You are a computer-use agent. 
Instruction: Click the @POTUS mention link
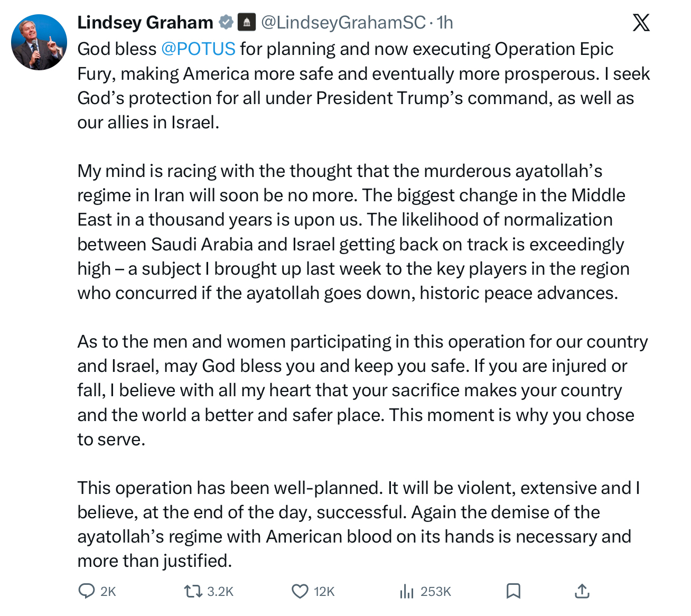(x=198, y=49)
